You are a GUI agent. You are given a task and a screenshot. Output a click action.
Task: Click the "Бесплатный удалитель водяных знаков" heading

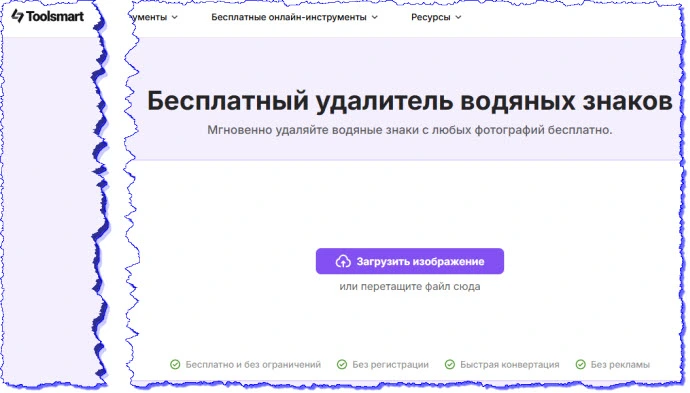(x=410, y=101)
